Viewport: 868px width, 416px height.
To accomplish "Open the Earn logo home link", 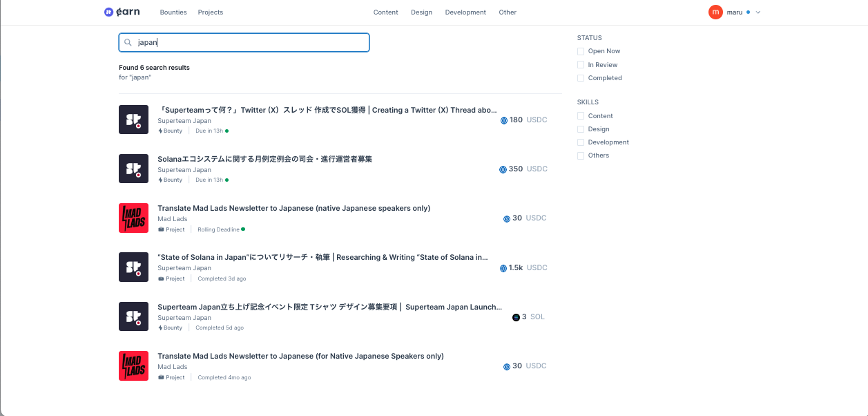I will tap(122, 12).
